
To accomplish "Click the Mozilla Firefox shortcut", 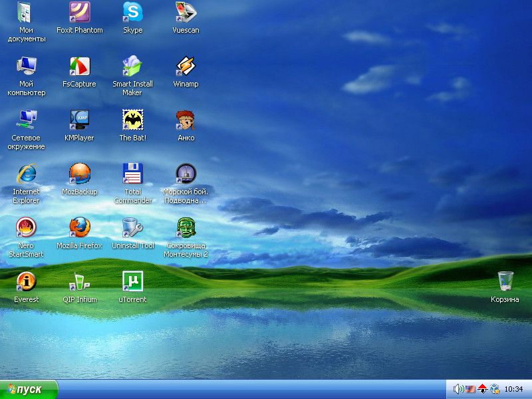I will 80,228.
